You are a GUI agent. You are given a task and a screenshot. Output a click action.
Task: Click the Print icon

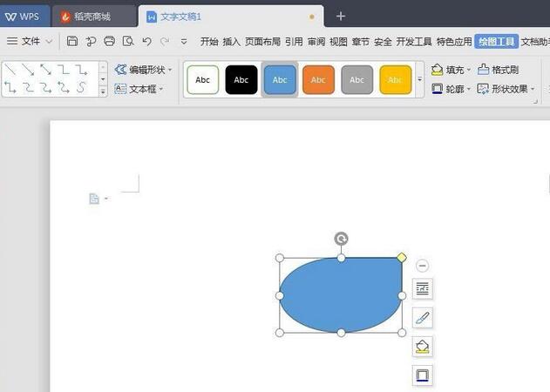click(110, 41)
